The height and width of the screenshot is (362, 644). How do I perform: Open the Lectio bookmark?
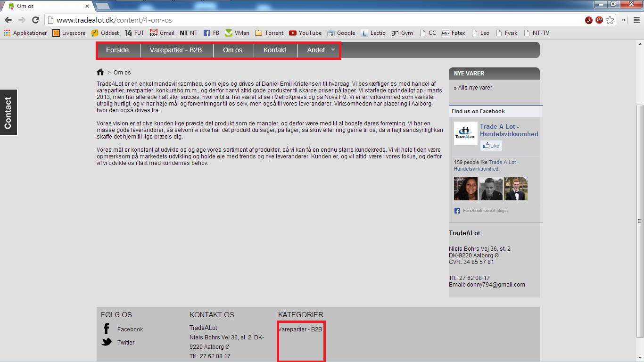373,33
